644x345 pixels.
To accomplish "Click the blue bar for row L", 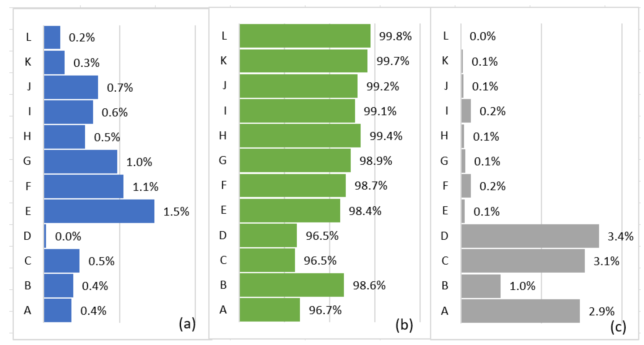I will 52,37.
